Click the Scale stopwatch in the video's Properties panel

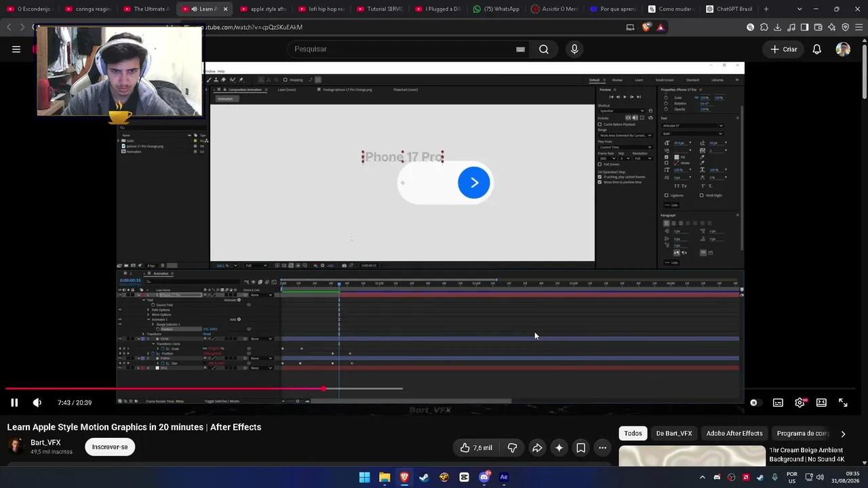tap(666, 98)
